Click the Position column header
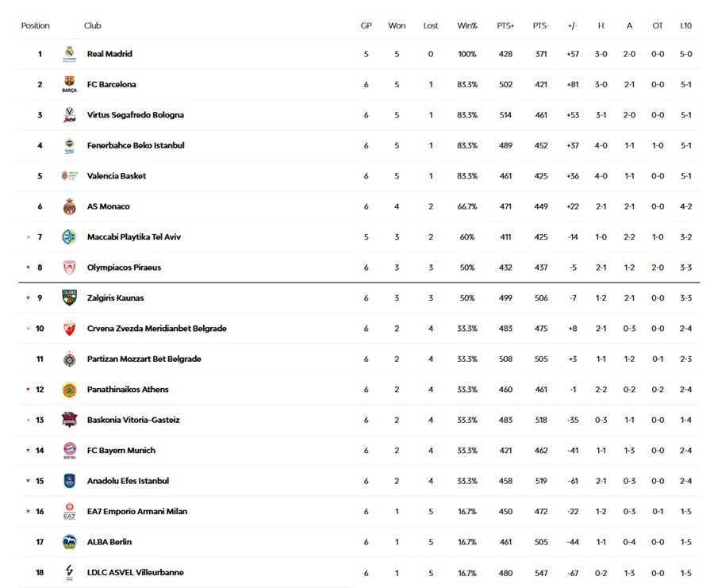Viewport: 714px width, 588px height. [36, 25]
